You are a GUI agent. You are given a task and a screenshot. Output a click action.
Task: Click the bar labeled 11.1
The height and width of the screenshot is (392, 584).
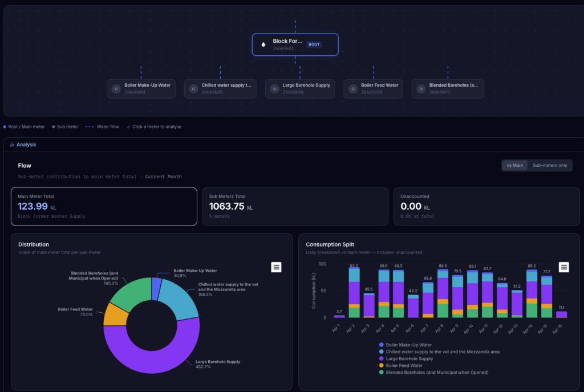tap(561, 315)
